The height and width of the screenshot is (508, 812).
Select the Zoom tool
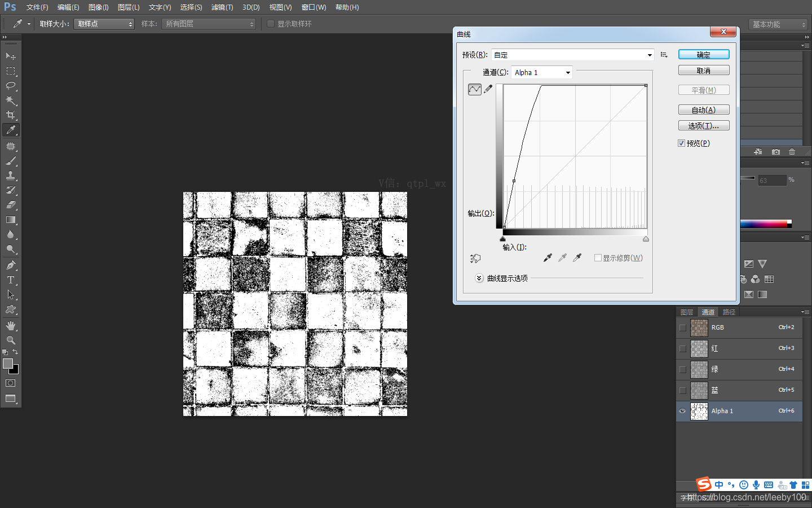tap(11, 340)
